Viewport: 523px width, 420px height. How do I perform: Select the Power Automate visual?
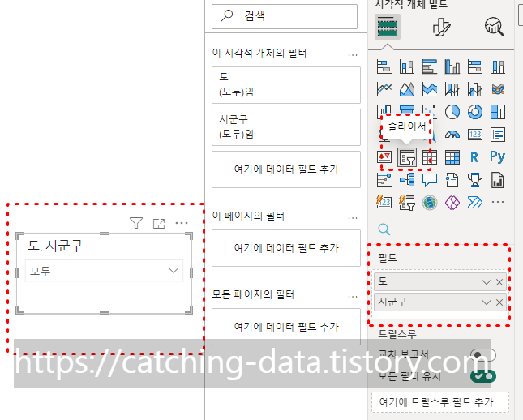click(474, 203)
